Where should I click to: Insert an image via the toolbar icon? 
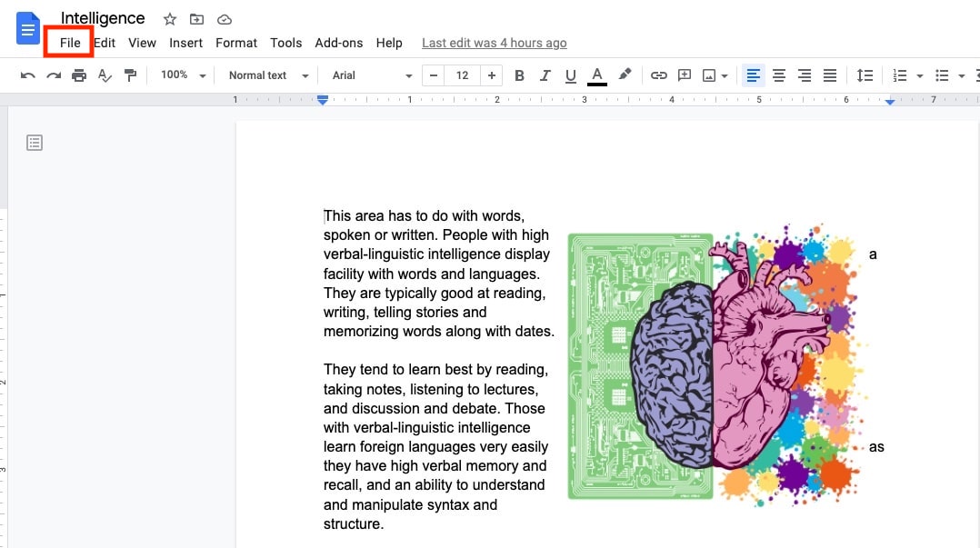pyautogui.click(x=709, y=75)
